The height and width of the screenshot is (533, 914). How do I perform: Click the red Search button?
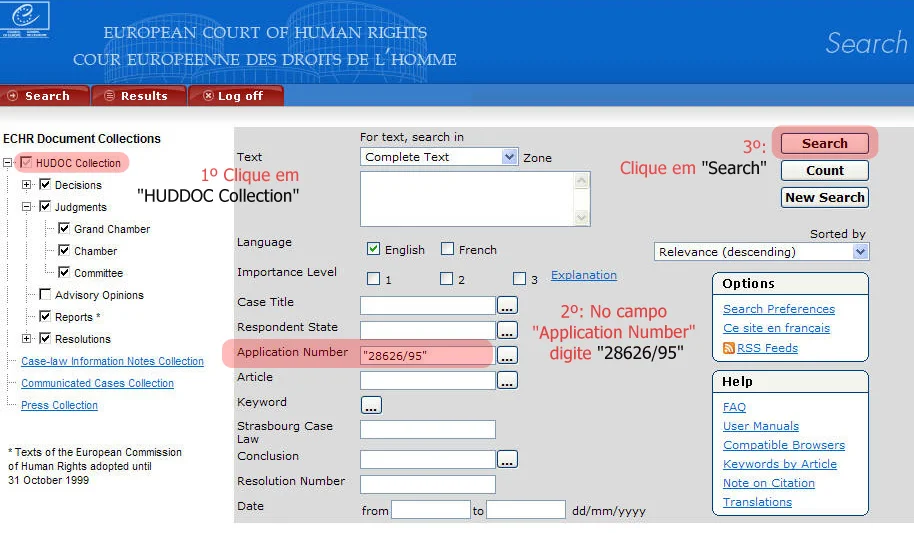coord(824,143)
